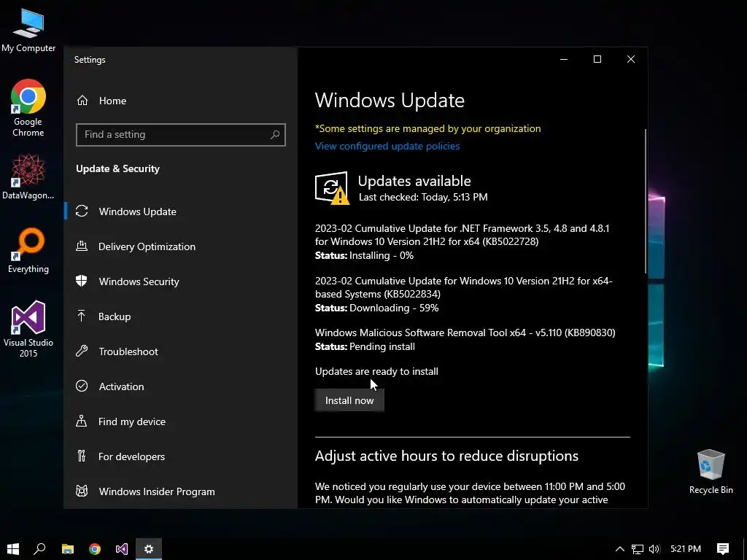Click the 'Some settings are managed' notice
This screenshot has width=747, height=560.
(x=427, y=128)
